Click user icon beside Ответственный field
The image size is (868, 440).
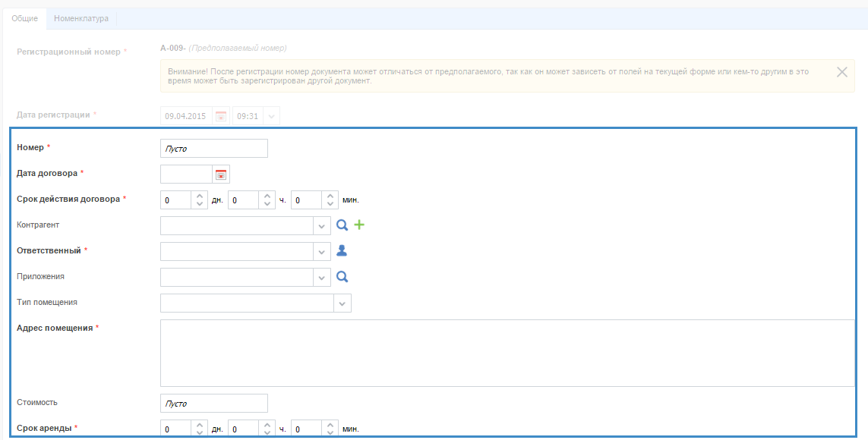click(342, 251)
